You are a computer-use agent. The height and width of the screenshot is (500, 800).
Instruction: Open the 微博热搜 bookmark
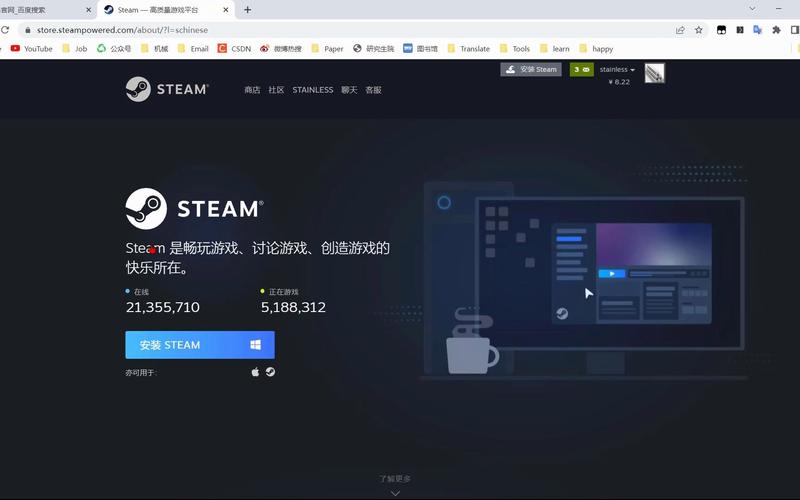pos(281,48)
